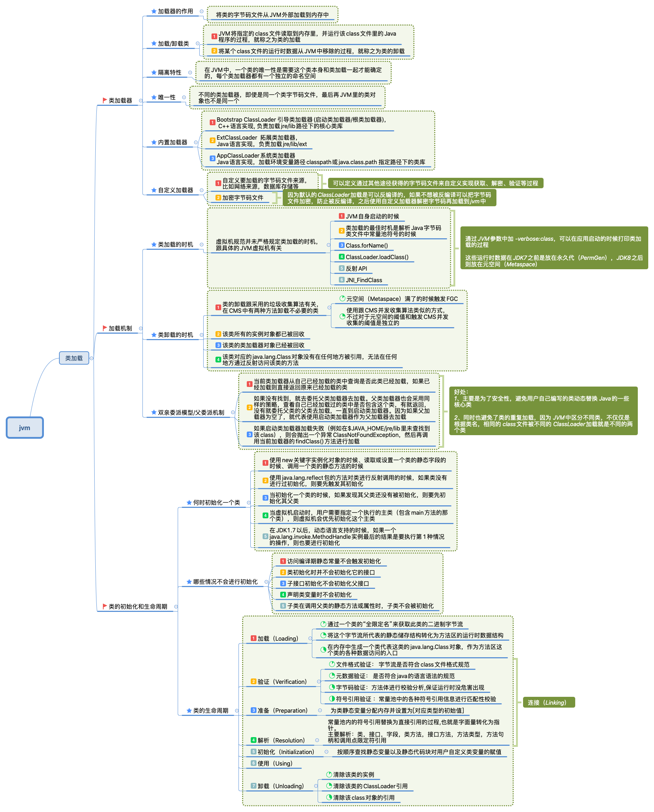The height and width of the screenshot is (812, 654).
Task: Click the priority 6 icon beside JNI_FindClass
Action: (342, 280)
